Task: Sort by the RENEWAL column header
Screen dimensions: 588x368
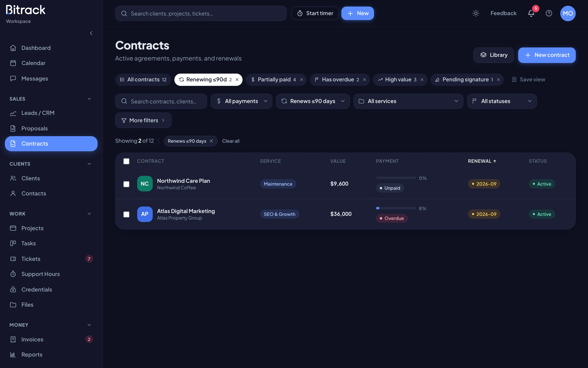Action: click(x=482, y=161)
